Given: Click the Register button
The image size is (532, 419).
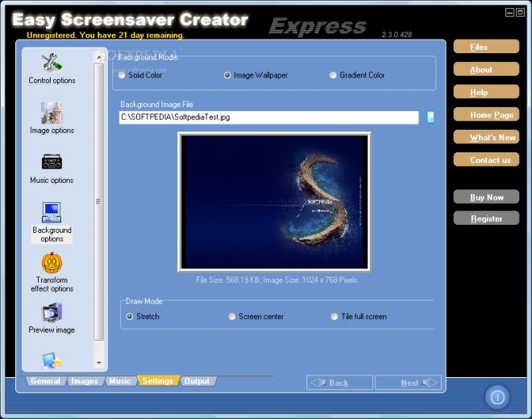Looking at the screenshot, I should click(x=486, y=218).
